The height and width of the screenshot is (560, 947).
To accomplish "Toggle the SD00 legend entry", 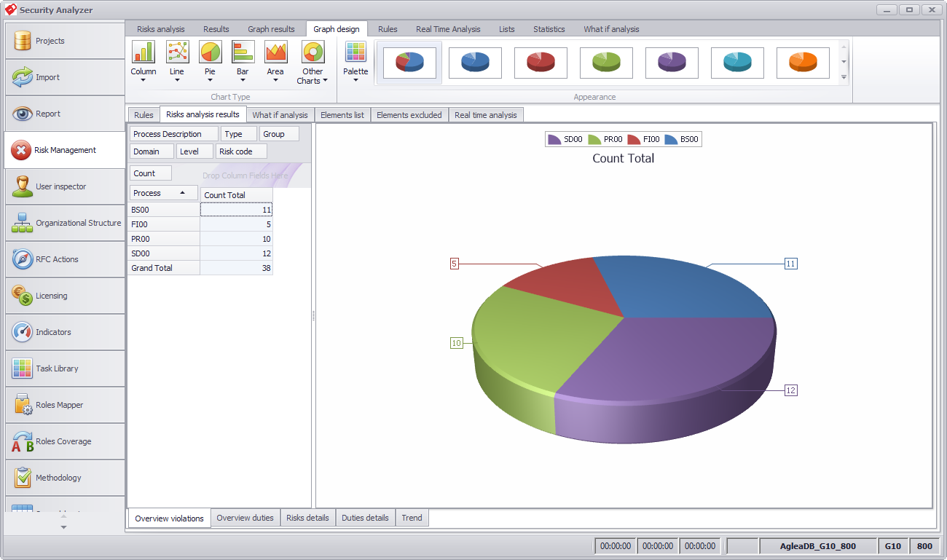I will point(565,139).
